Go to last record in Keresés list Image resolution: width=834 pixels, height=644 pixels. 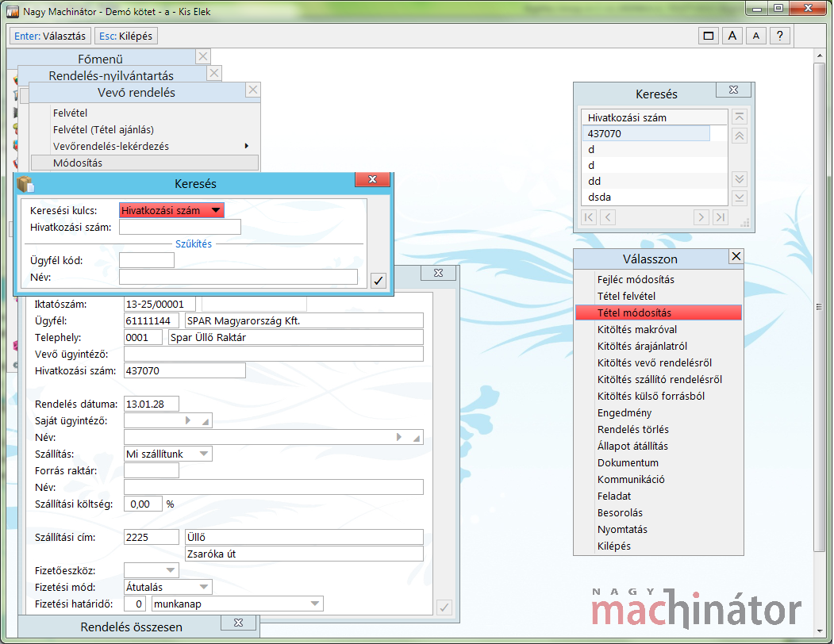point(721,217)
